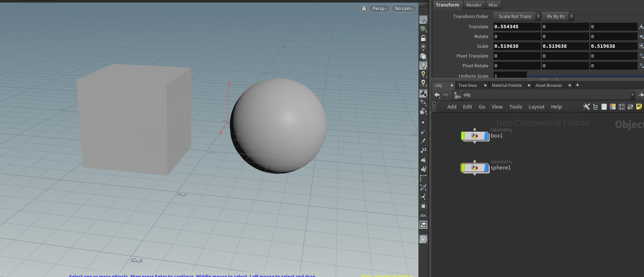Open the visualizers glasses icon
644x277 pixels.
pos(423,102)
